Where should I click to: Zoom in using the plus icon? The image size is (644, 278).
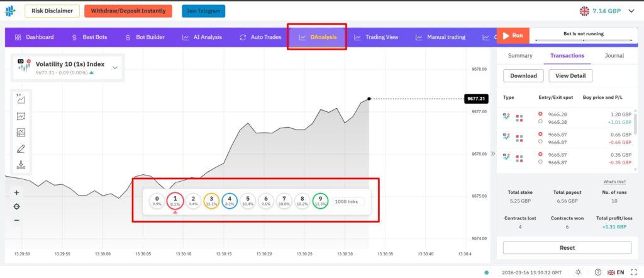[x=16, y=192]
